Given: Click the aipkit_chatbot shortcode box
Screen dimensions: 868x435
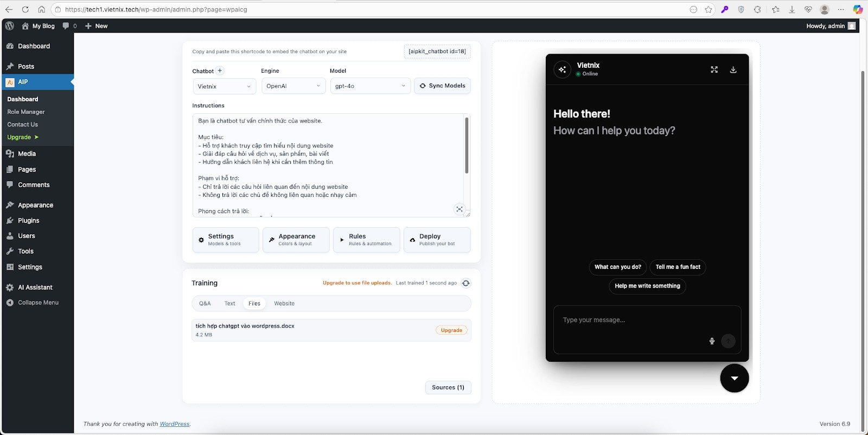Looking at the screenshot, I should [437, 52].
